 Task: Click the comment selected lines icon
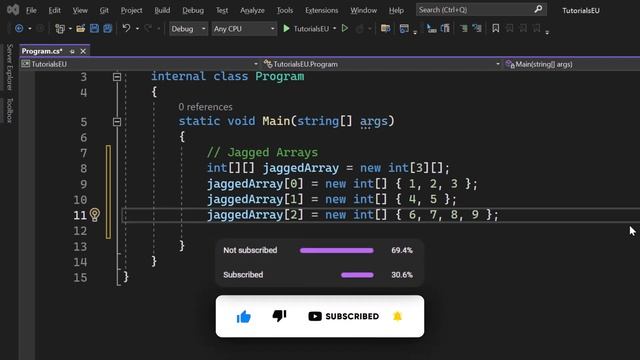tap(464, 29)
